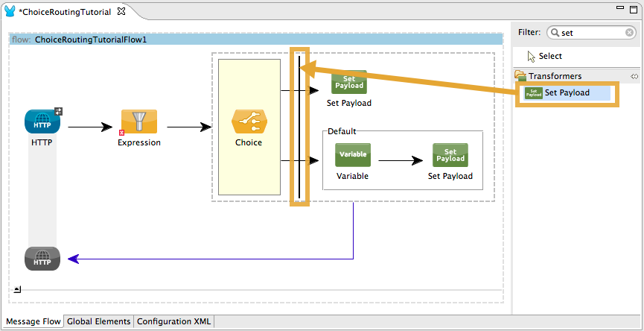Select the blue HTTP inbound endpoint icon
The image size is (644, 331).
coord(42,120)
